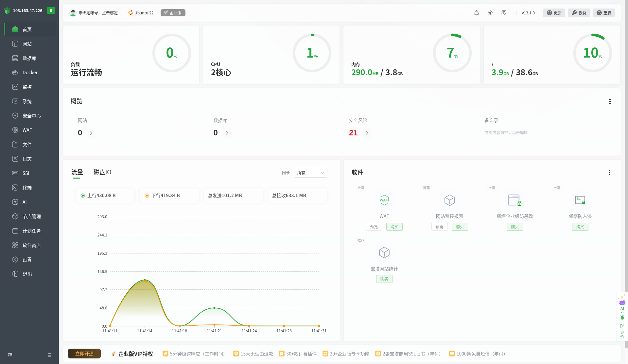Click 未绑定帐号，点击绑定 link
628x364 pixels.
(x=98, y=13)
